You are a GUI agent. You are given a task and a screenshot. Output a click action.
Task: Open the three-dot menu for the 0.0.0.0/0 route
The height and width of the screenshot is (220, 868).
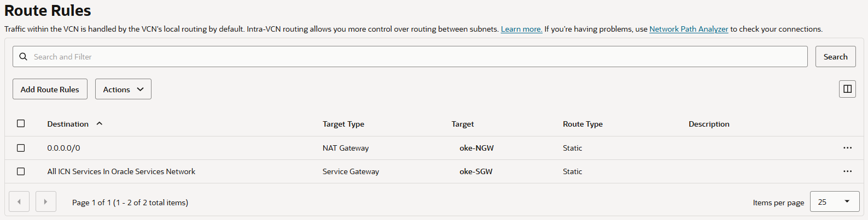click(x=847, y=148)
